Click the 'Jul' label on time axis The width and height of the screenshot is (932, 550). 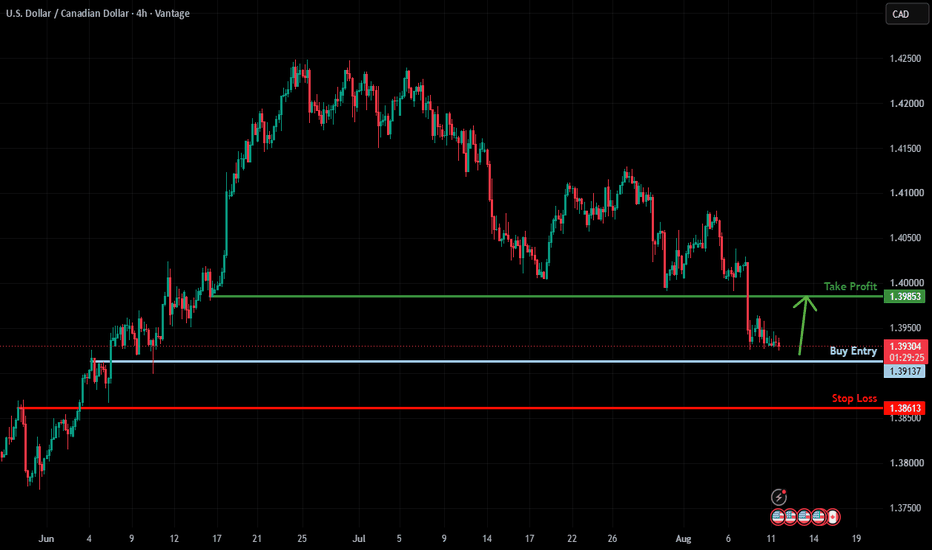[x=358, y=538]
